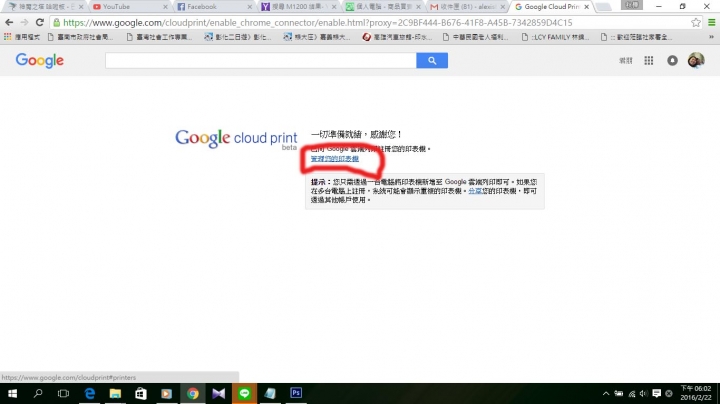The width and height of the screenshot is (720, 404).
Task: Select the Google Cloud Print tab
Action: (x=550, y=7)
